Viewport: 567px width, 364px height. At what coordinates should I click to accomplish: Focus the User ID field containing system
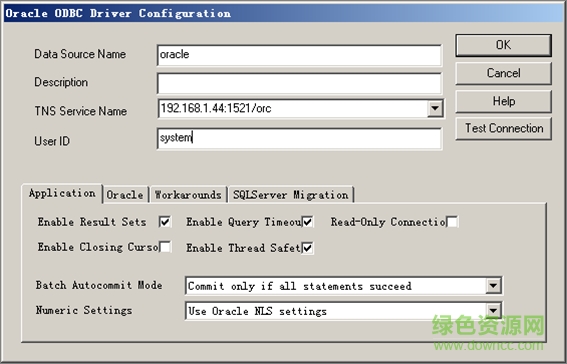click(299, 138)
